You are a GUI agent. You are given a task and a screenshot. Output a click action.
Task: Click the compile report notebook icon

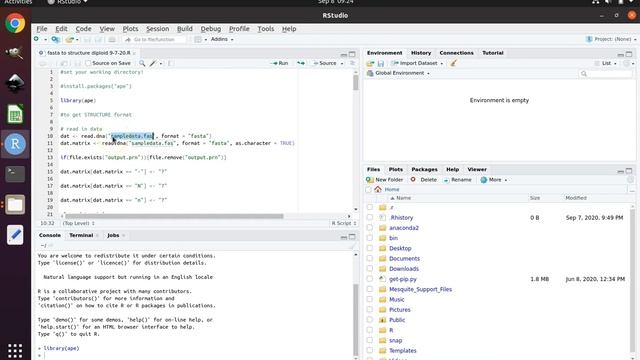pyautogui.click(x=170, y=63)
